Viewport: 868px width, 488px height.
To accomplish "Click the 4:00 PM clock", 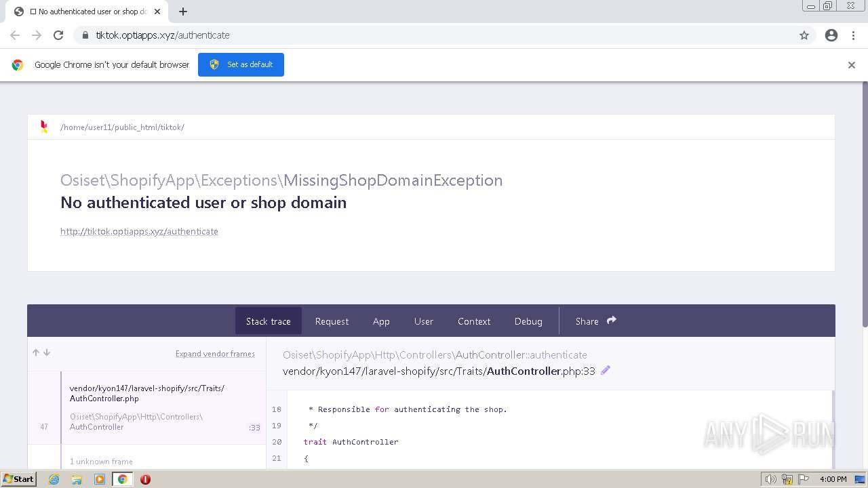I will [x=833, y=479].
